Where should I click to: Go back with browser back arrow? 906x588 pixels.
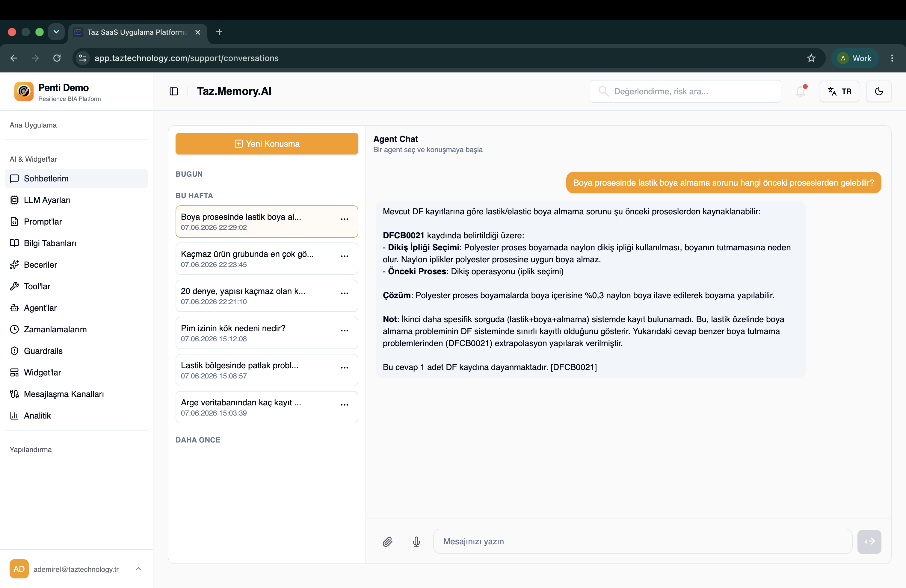click(x=14, y=58)
